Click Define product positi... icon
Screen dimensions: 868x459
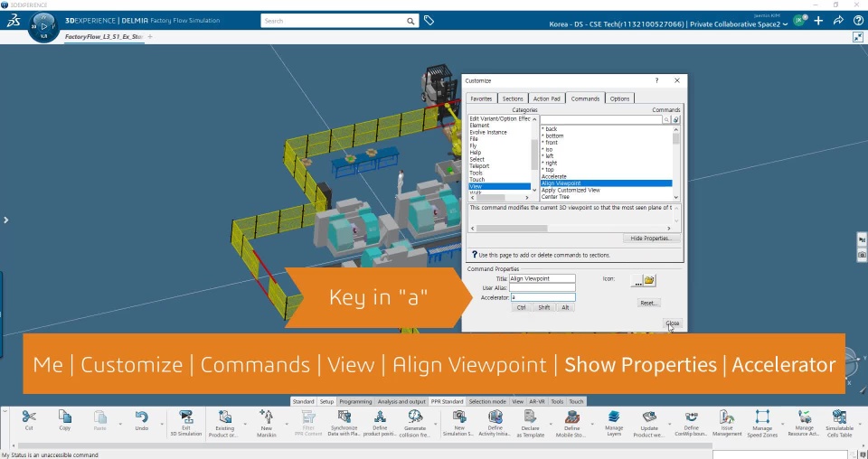click(x=380, y=417)
